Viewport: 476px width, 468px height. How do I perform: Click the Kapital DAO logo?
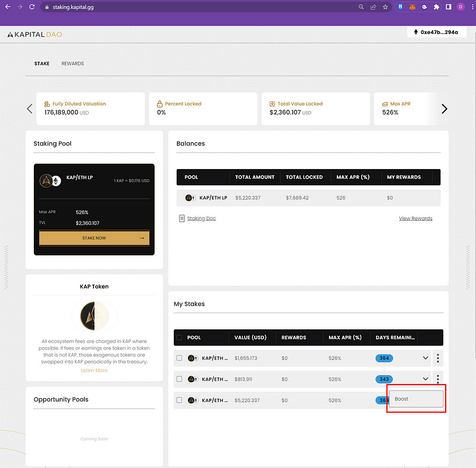[35, 35]
